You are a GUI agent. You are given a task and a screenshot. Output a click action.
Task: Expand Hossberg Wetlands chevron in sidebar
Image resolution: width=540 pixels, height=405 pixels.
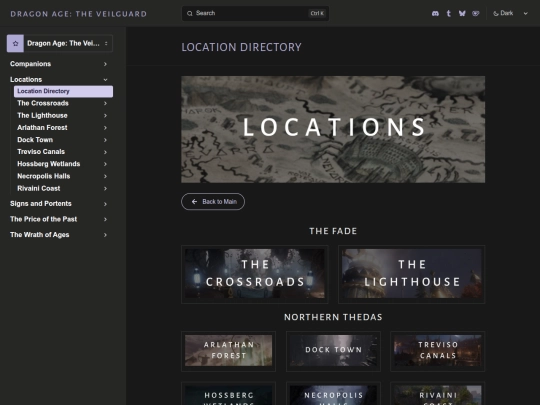(x=105, y=164)
